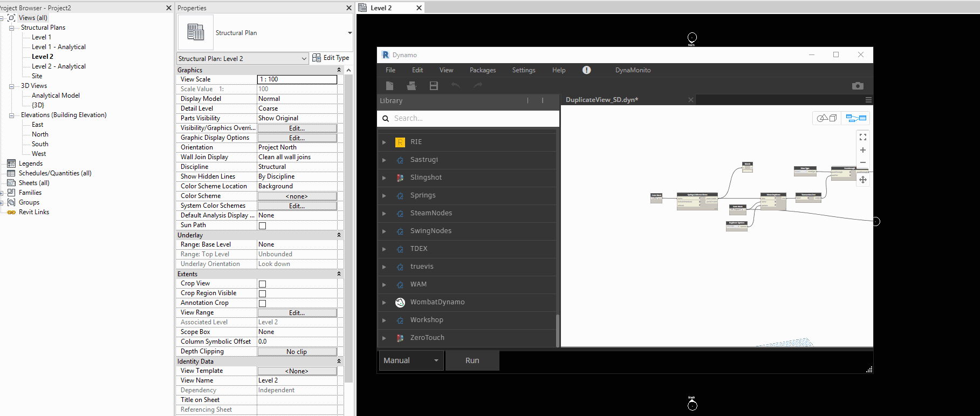Viewport: 980px width, 416px height.
Task: Enable the Crop Region Visible checkbox
Action: 262,294
